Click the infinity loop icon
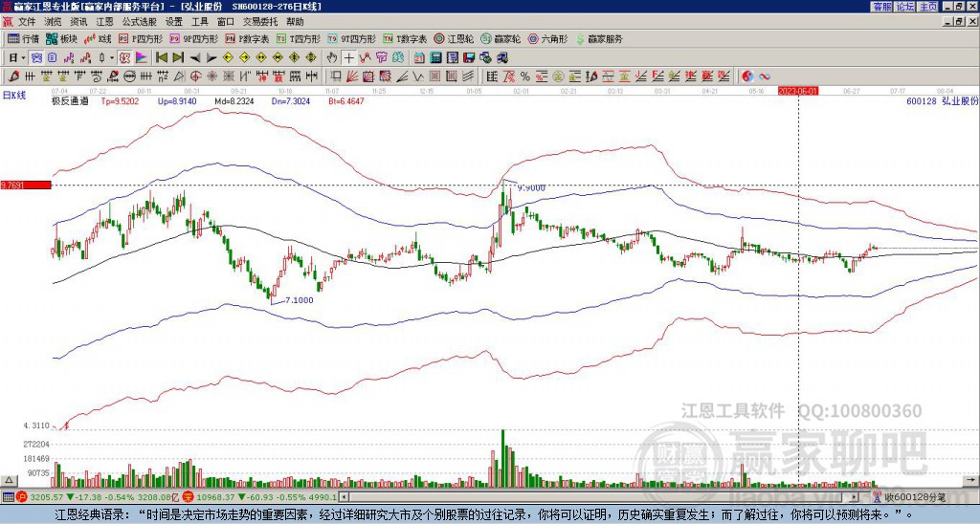Screen dimensions: 980x524 765,76
